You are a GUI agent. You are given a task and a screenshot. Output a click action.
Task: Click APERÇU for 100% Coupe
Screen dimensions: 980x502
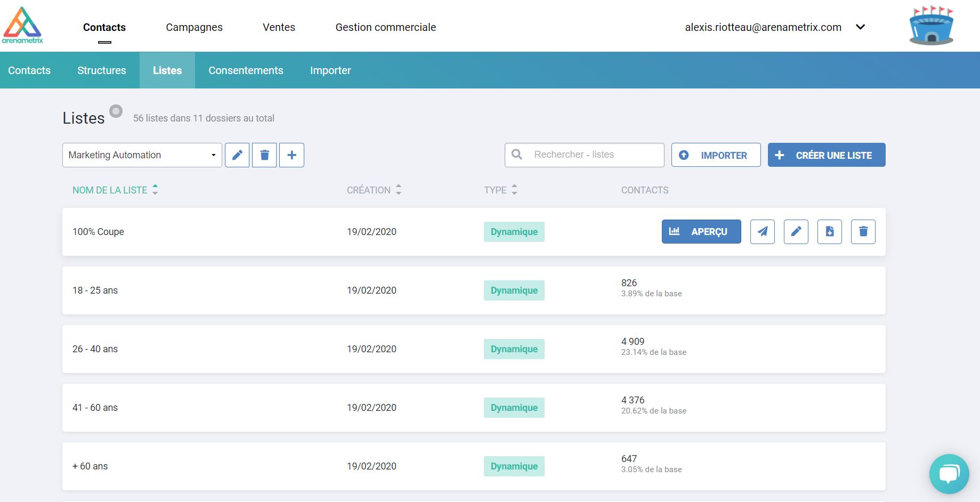click(x=701, y=232)
